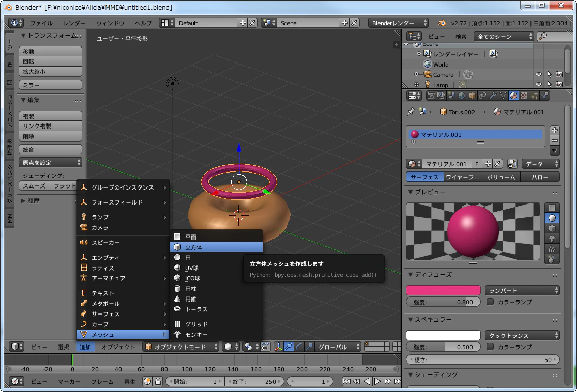Click the pink diffuse color swatch

coord(443,290)
